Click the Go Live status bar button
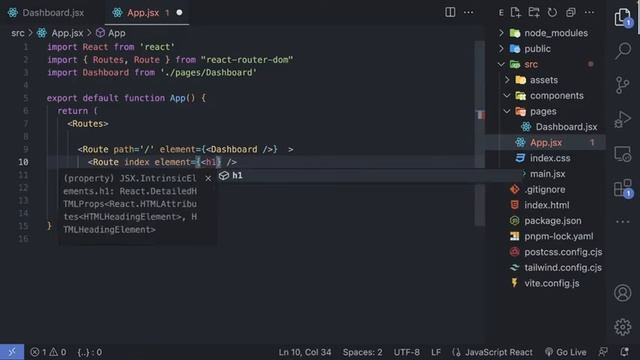This screenshot has height=360, width=640. point(566,352)
